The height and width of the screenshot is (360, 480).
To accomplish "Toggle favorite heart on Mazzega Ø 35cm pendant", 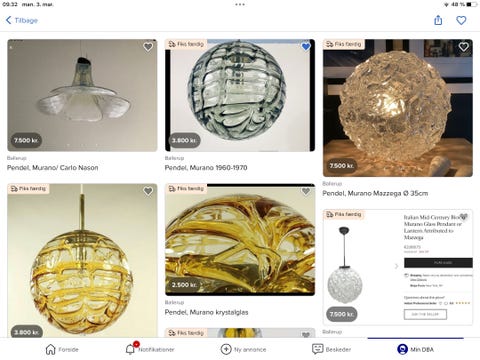I will coord(464,47).
